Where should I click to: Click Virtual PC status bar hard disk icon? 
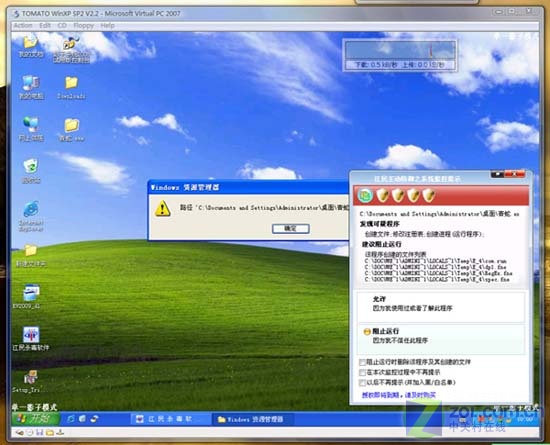click(19, 432)
